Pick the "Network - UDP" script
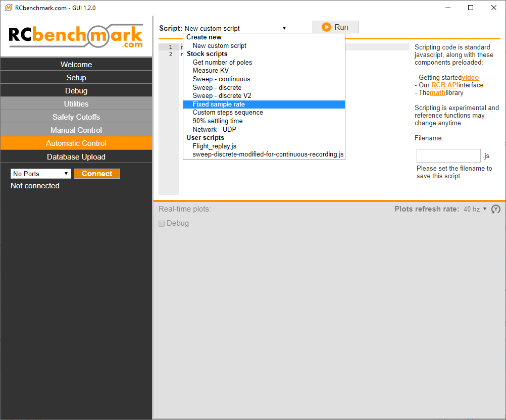This screenshot has width=506, height=420. 214,129
